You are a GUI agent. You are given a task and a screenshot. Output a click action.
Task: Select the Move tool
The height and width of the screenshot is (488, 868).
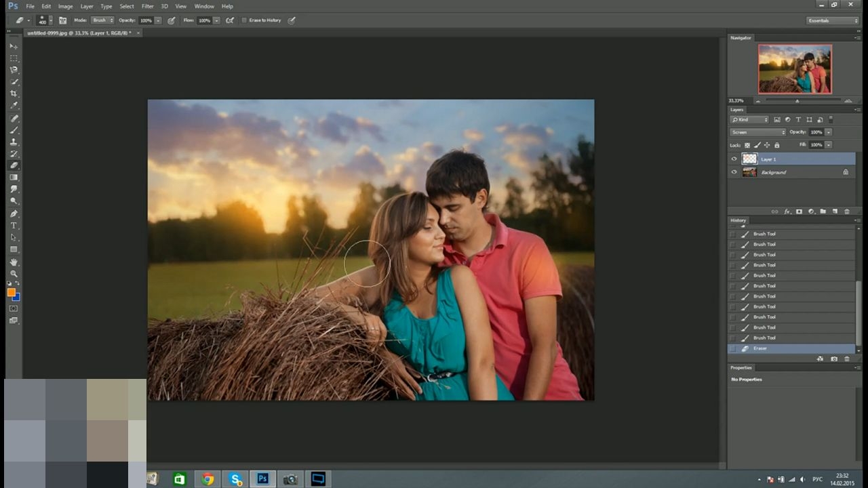14,46
